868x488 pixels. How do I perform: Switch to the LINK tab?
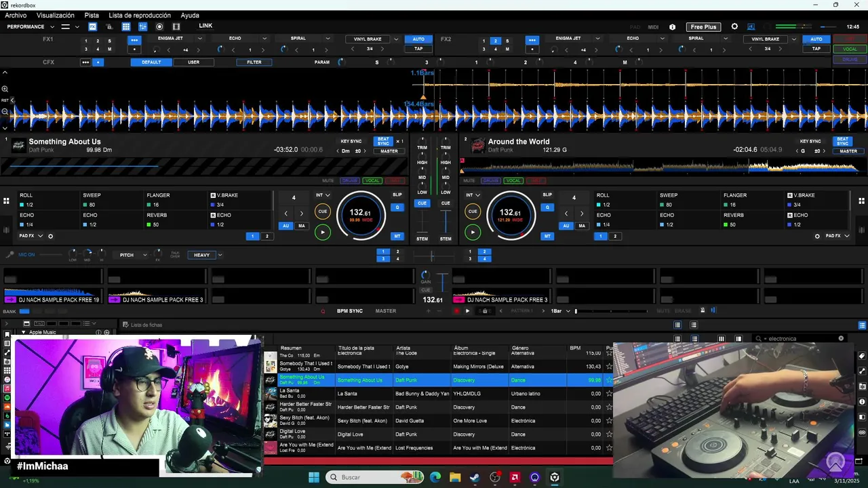pos(205,26)
